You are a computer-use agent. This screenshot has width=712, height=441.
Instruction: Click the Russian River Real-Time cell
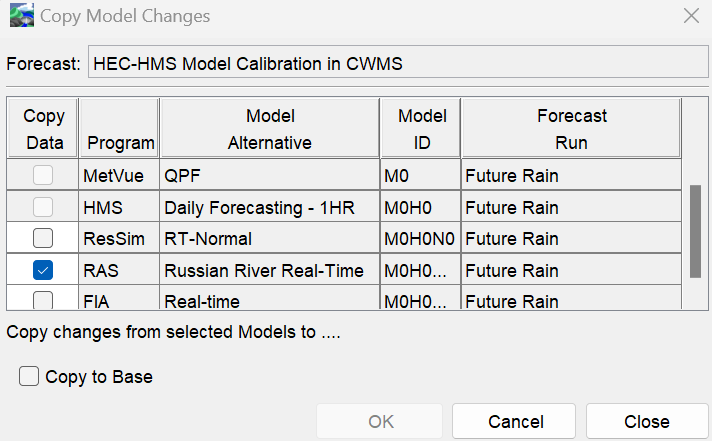[x=270, y=270]
